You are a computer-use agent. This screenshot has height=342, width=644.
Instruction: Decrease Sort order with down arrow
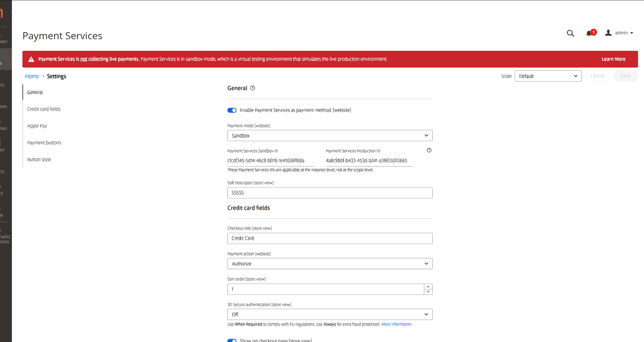point(428,292)
